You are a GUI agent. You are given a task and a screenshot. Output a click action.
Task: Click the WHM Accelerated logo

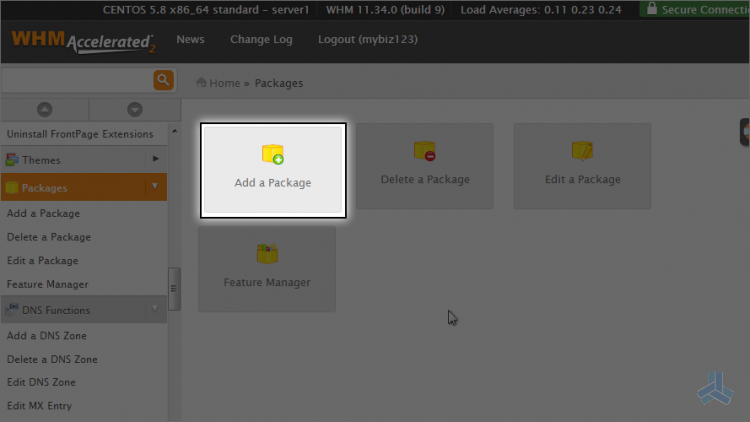coord(83,42)
